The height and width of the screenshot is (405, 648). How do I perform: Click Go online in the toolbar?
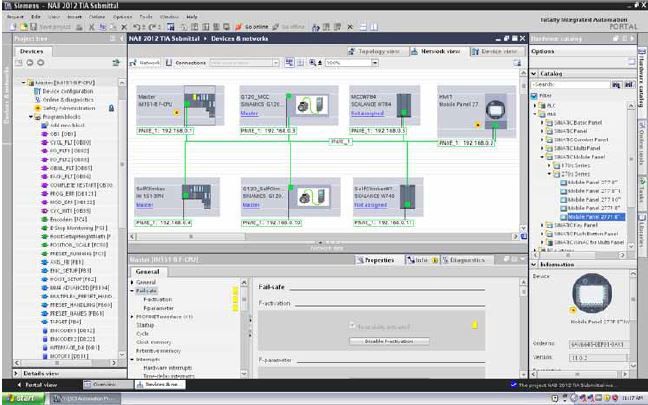tap(252, 27)
